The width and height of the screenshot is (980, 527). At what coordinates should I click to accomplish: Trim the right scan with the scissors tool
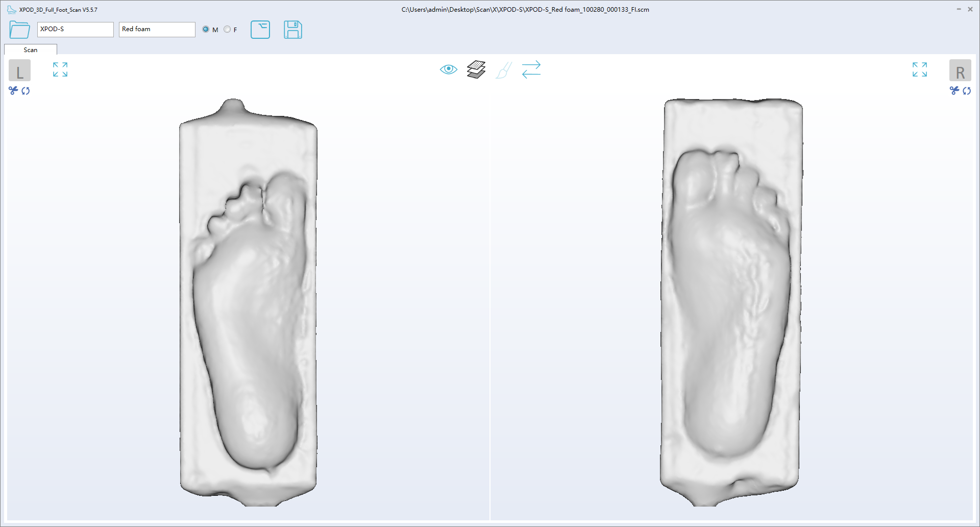point(954,91)
